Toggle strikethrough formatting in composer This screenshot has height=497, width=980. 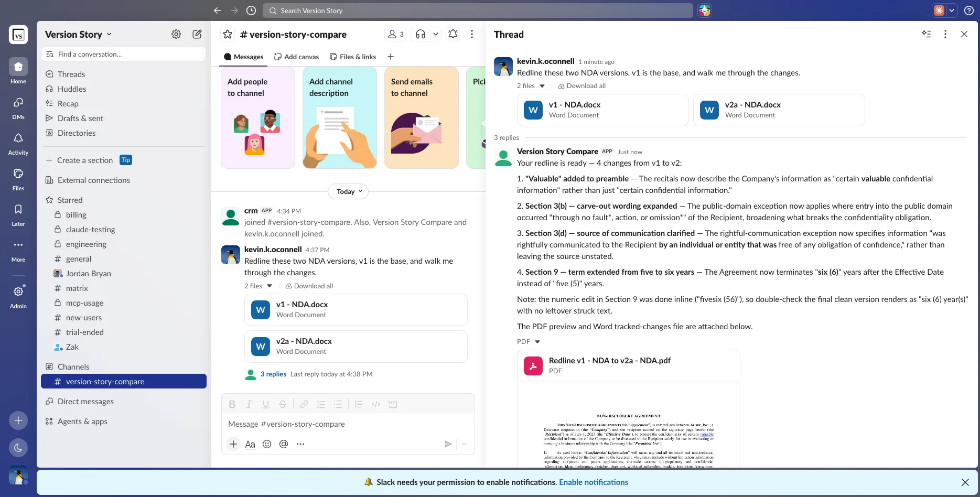(283, 404)
